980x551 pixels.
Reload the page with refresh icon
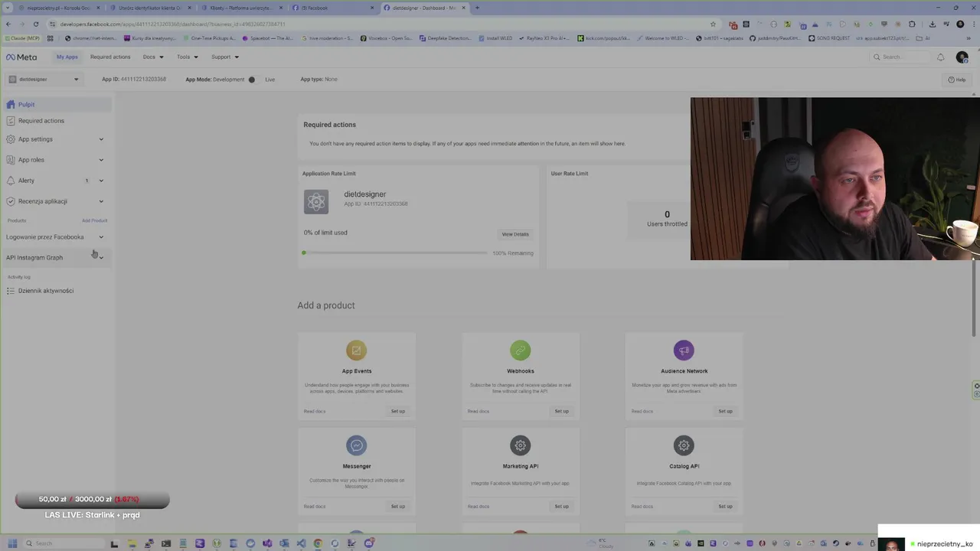(x=38, y=24)
